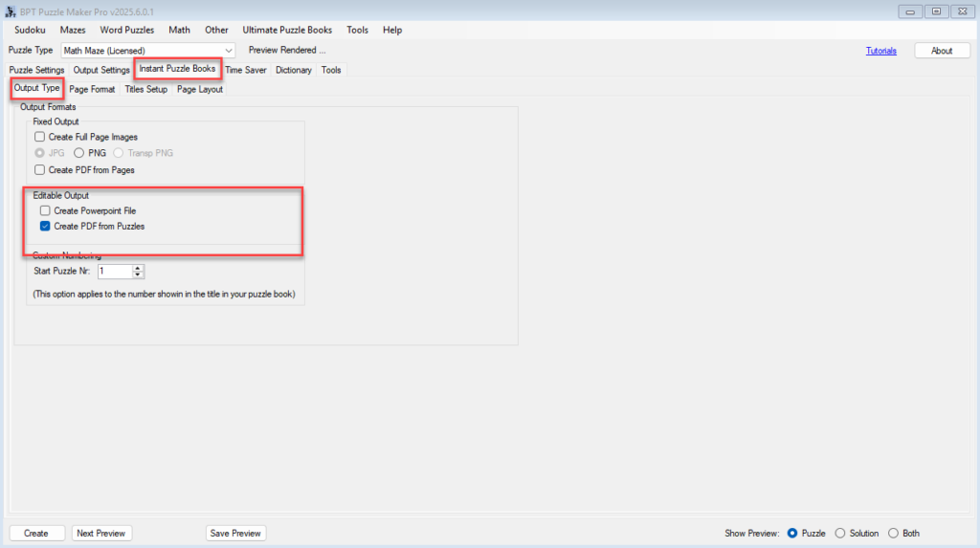The width and height of the screenshot is (980, 548).
Task: Switch to the Page Format tab
Action: click(92, 90)
